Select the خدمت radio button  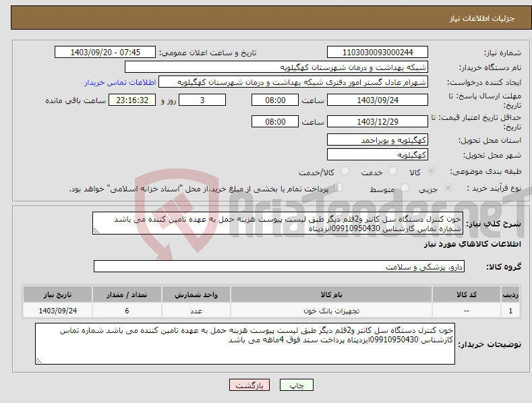click(x=392, y=171)
